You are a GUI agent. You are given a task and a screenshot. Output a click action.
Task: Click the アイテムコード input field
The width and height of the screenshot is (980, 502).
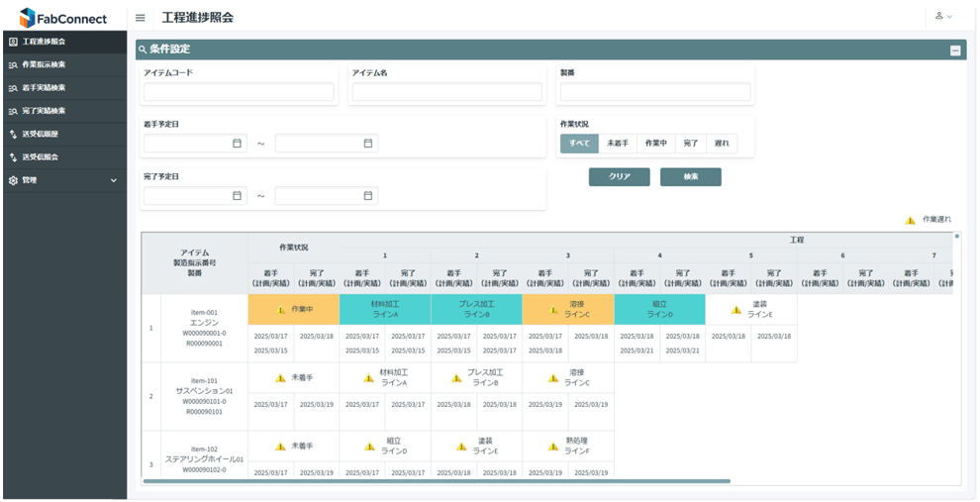click(239, 92)
